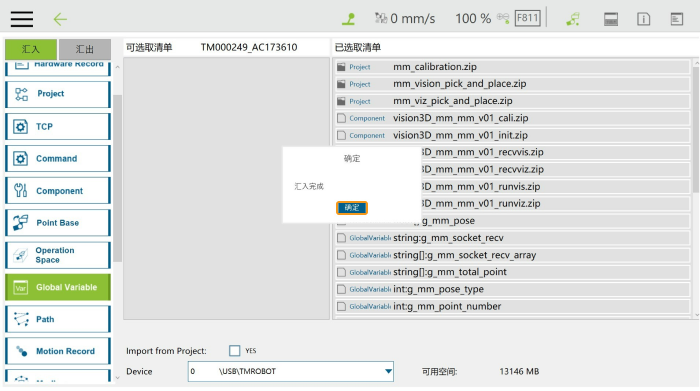This screenshot has width=700, height=391.
Task: Select the Component tools icon
Action: coord(21,191)
